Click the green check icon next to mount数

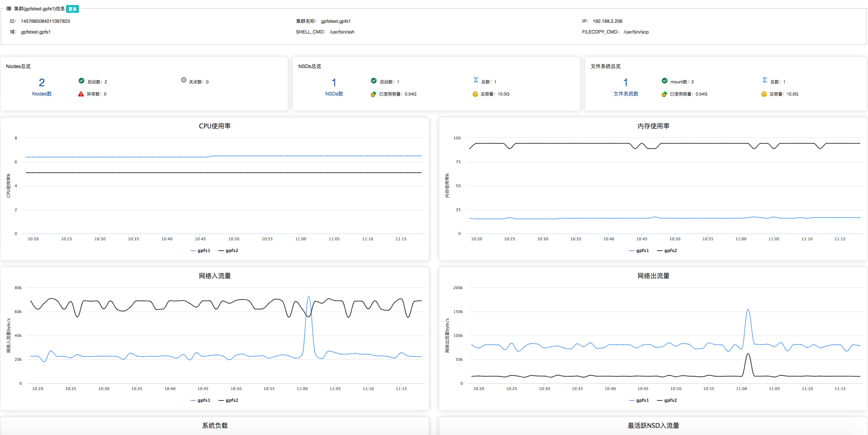665,81
